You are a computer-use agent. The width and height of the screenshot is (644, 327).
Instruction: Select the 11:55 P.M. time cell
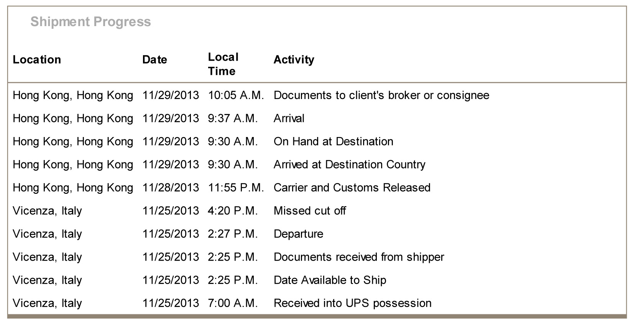pyautogui.click(x=236, y=188)
